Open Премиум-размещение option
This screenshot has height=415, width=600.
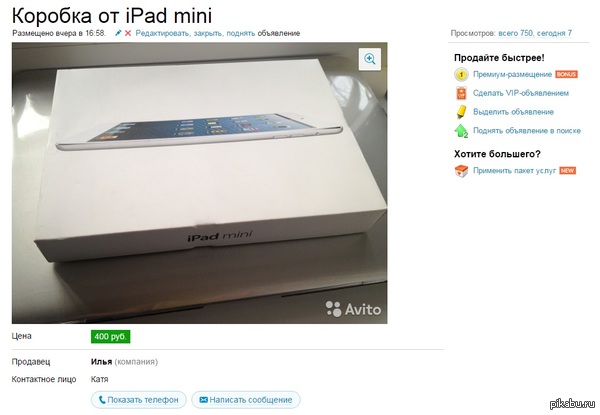(512, 74)
